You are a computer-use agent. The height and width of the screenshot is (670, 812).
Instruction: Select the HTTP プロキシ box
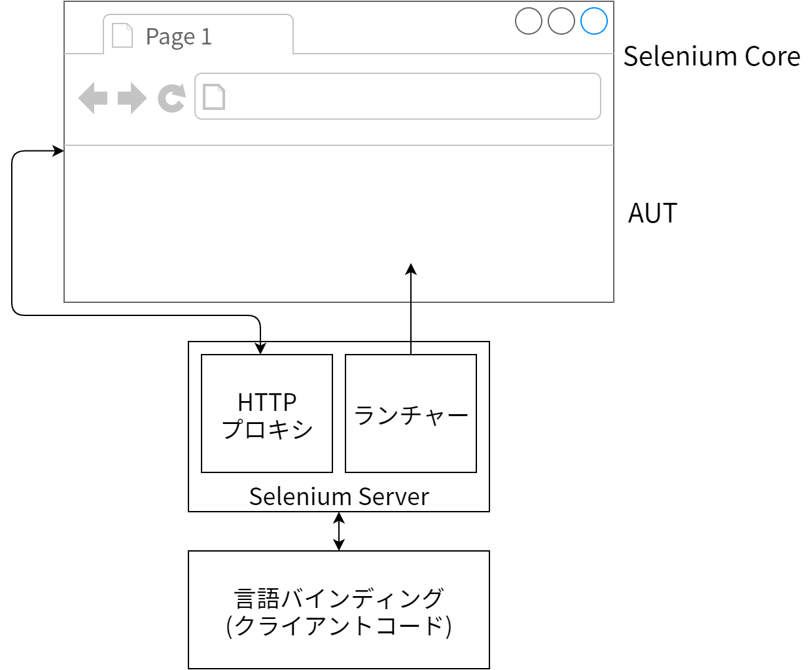(267, 414)
